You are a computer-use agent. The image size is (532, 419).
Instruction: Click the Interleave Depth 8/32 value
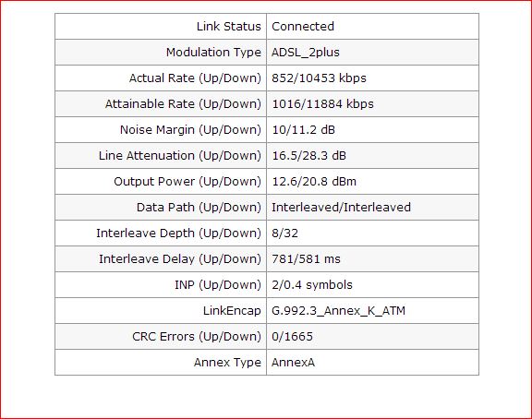(284, 233)
